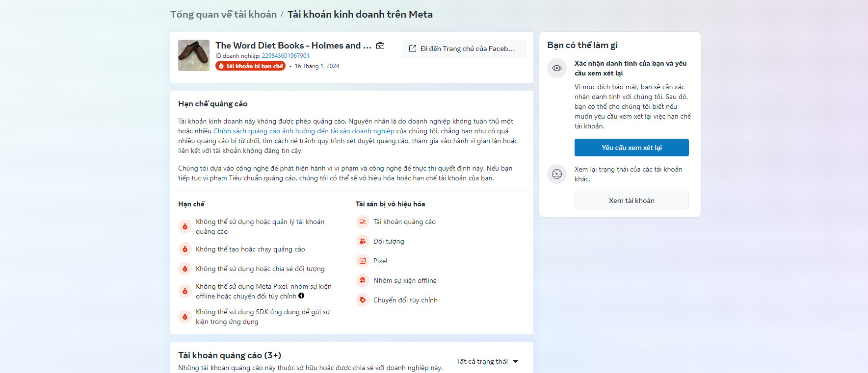The width and height of the screenshot is (868, 373).
Task: Click restriction icon for 'quản lý tài khoản quảng cáo'
Action: point(185,226)
